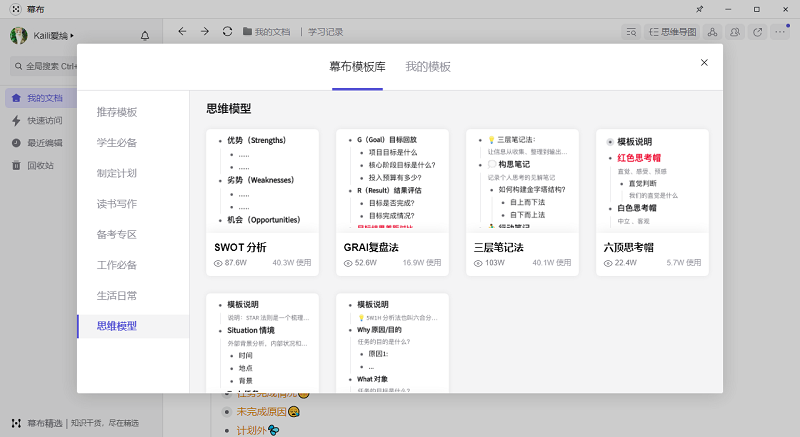
Task: Click the forward arrow navigation icon
Action: click(205, 32)
